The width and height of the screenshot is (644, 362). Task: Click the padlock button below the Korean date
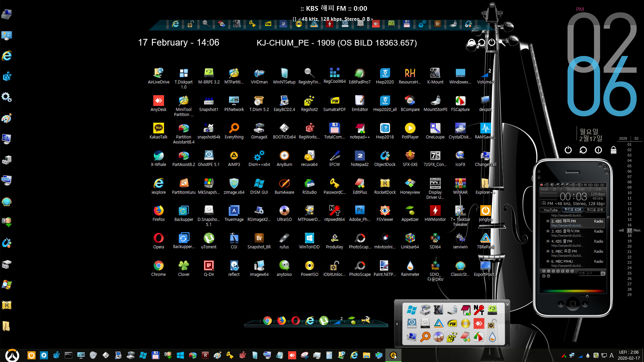[613, 150]
